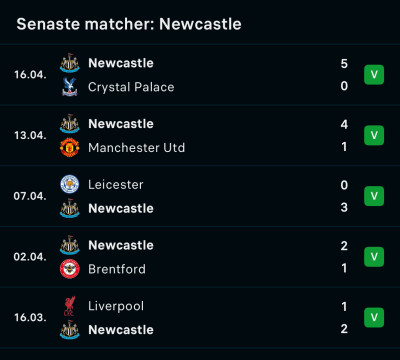
Task: Click the Leicester club crest
Action: point(70,184)
